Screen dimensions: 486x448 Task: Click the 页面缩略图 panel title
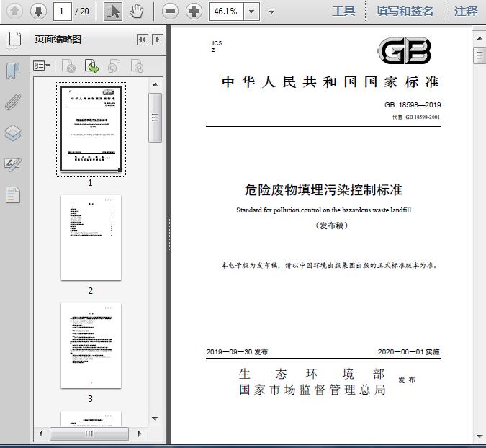(x=58, y=40)
